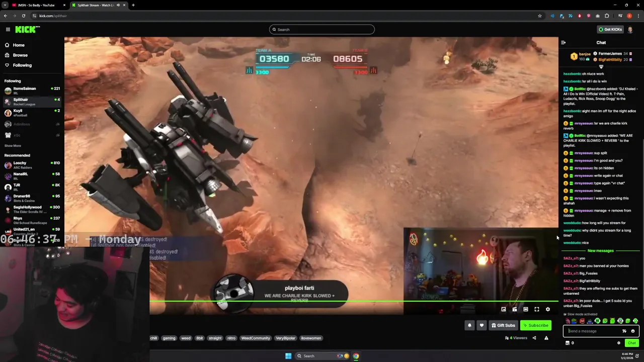
Task: Open the chat shop icon
Action: 568,343
